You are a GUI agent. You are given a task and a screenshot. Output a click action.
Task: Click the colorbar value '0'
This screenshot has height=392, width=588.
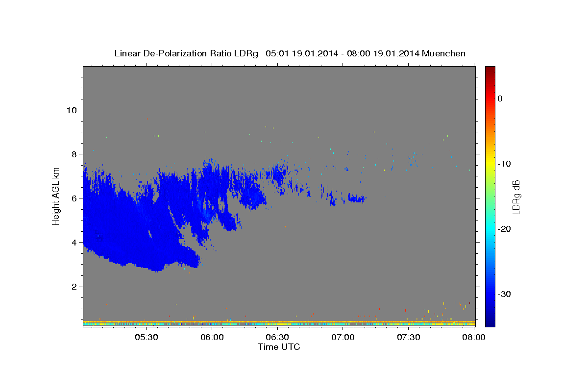500,98
